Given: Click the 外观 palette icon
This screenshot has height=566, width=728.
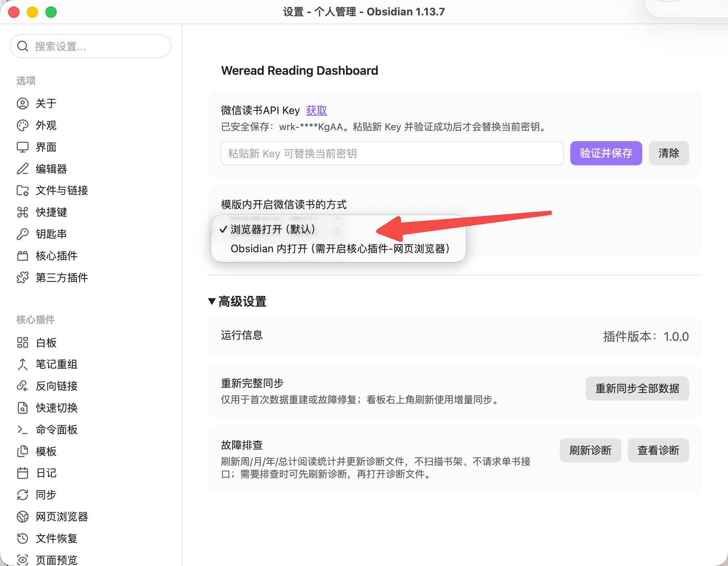Looking at the screenshot, I should 23,125.
